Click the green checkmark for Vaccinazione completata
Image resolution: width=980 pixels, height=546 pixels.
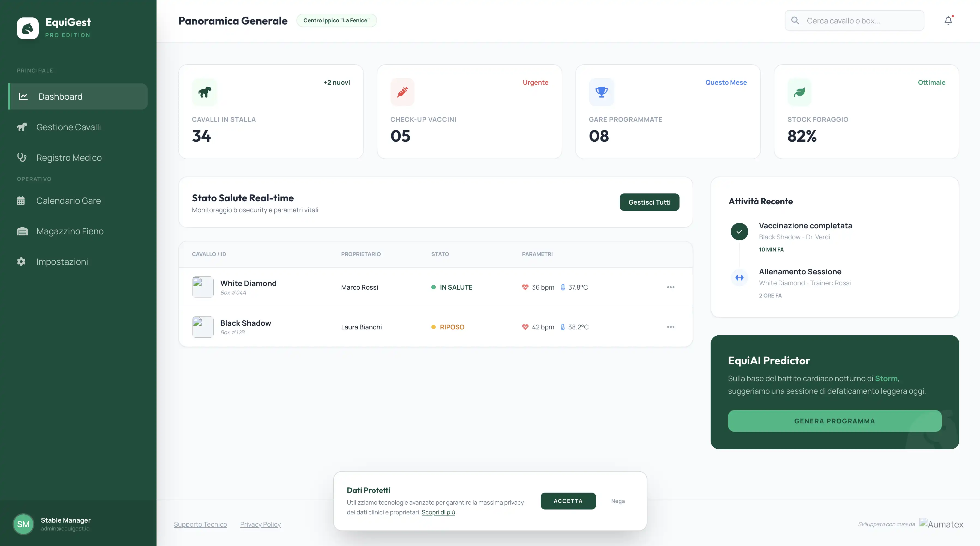739,231
